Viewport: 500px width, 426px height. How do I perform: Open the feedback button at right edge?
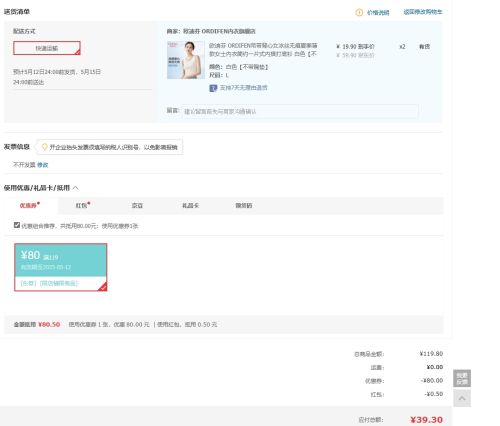tap(462, 378)
